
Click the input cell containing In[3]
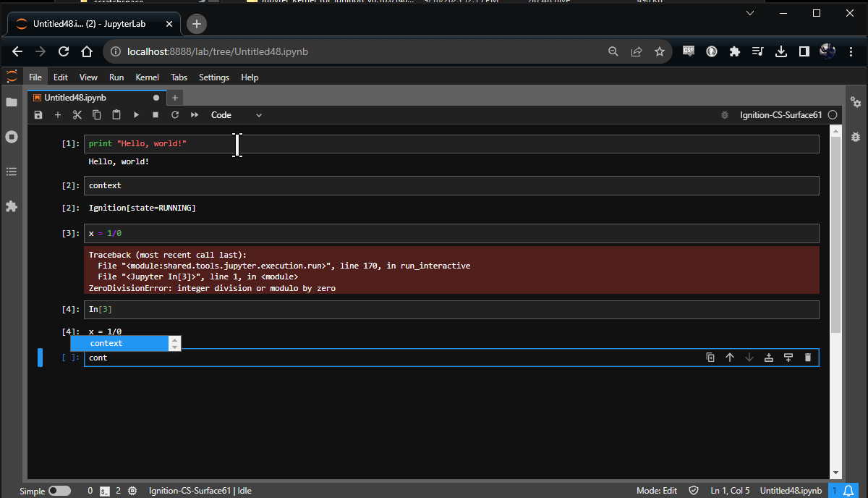(451, 310)
